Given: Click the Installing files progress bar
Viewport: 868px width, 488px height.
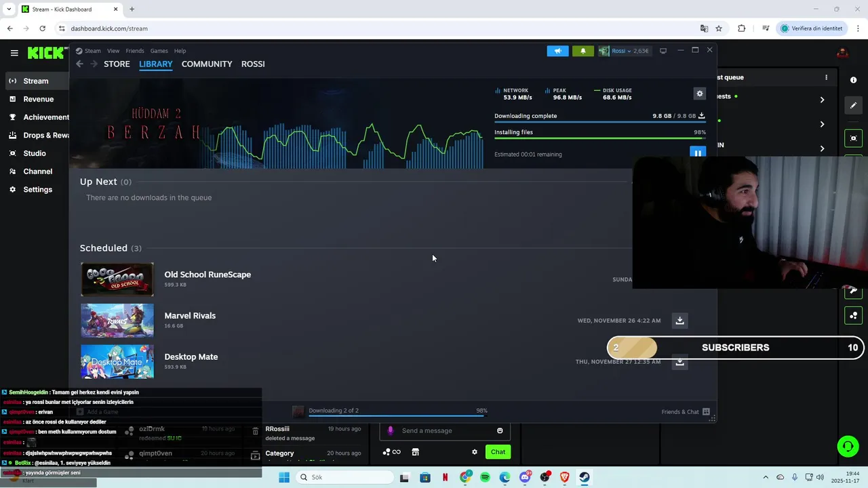Looking at the screenshot, I should [x=600, y=138].
